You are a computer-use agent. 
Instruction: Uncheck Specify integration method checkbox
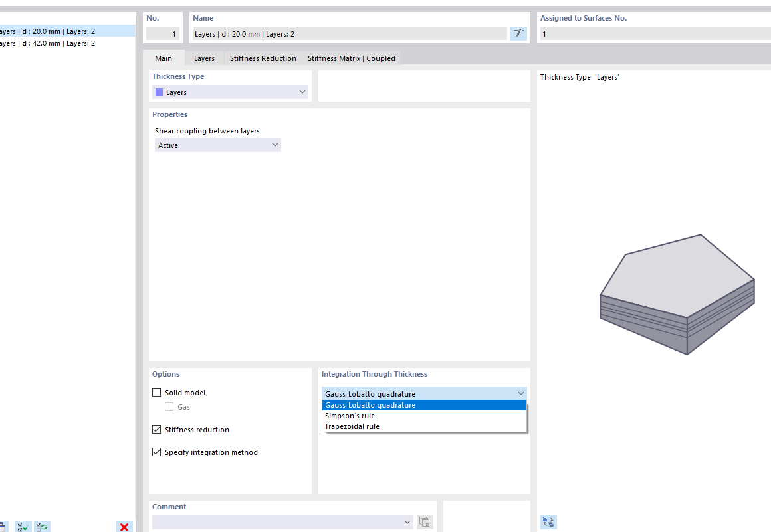(156, 452)
